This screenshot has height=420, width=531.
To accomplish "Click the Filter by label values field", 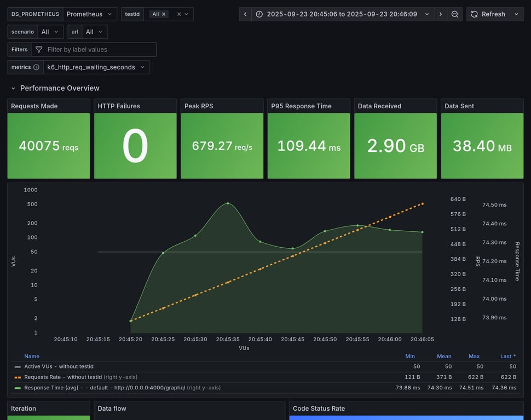I will click(x=99, y=49).
